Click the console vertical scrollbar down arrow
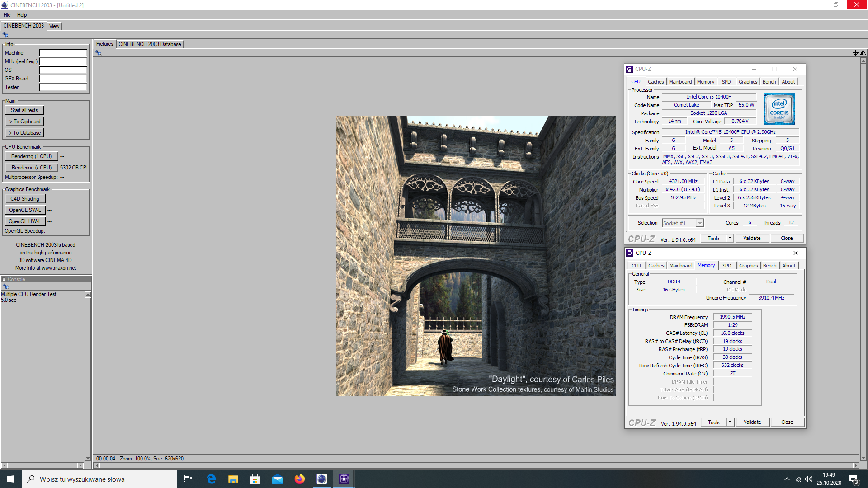Viewport: 868px width, 488px height. (88, 458)
